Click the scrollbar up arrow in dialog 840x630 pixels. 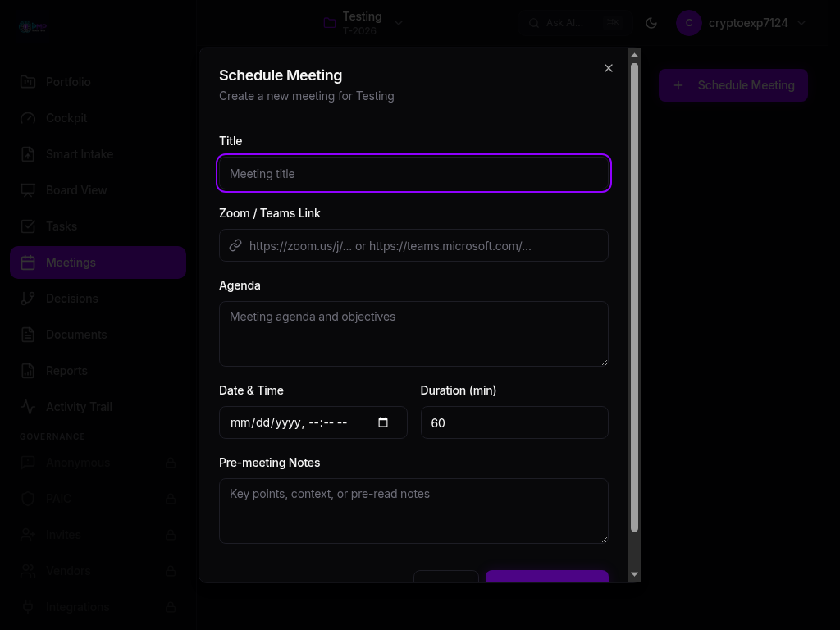point(634,55)
